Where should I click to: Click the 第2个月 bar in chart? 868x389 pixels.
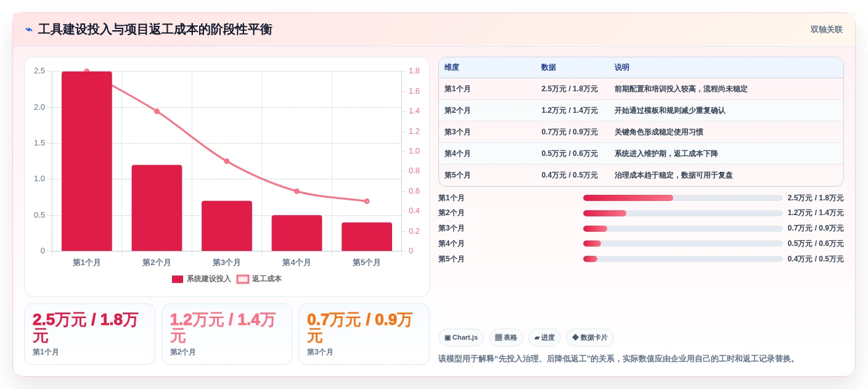(x=157, y=208)
